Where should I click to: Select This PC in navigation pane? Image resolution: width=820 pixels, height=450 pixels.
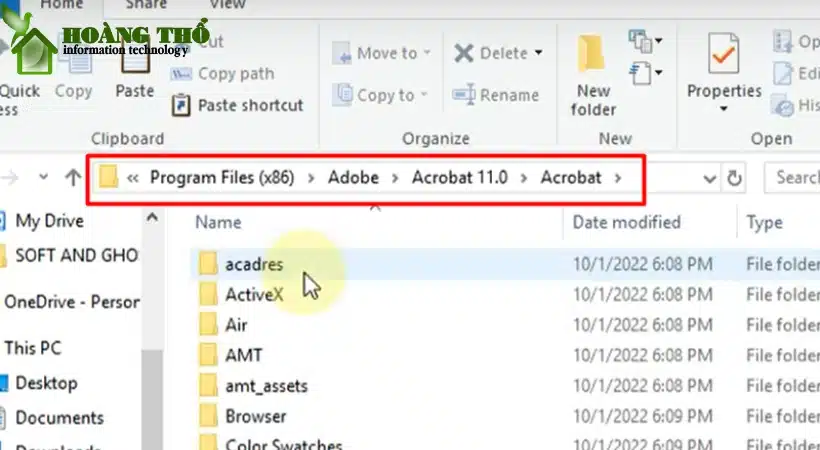32,348
